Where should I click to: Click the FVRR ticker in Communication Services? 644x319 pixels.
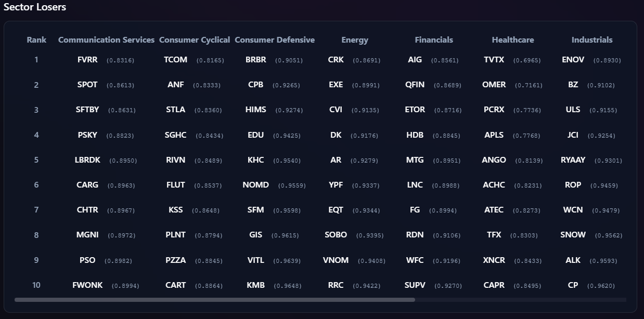pyautogui.click(x=87, y=60)
